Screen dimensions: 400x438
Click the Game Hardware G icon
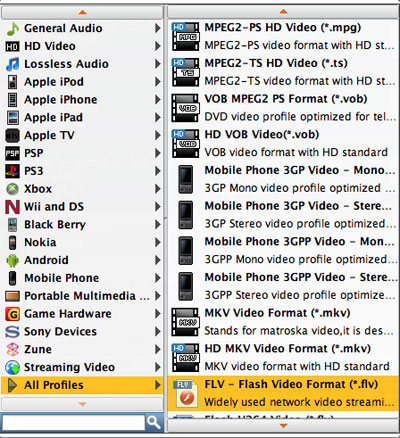coord(12,314)
